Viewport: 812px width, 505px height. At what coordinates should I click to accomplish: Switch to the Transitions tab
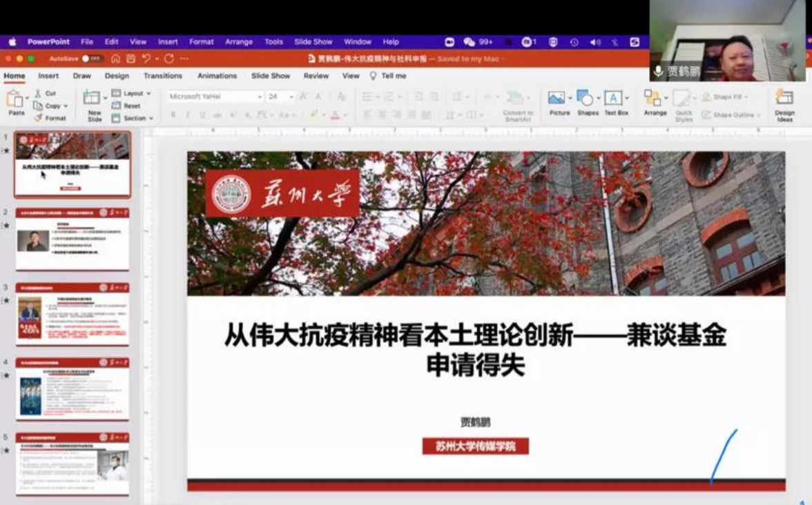tap(163, 76)
